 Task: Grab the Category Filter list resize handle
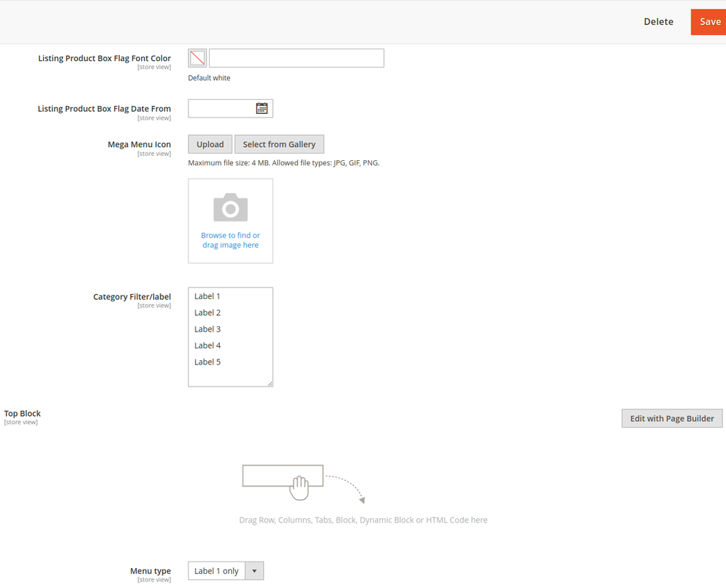tap(270, 384)
